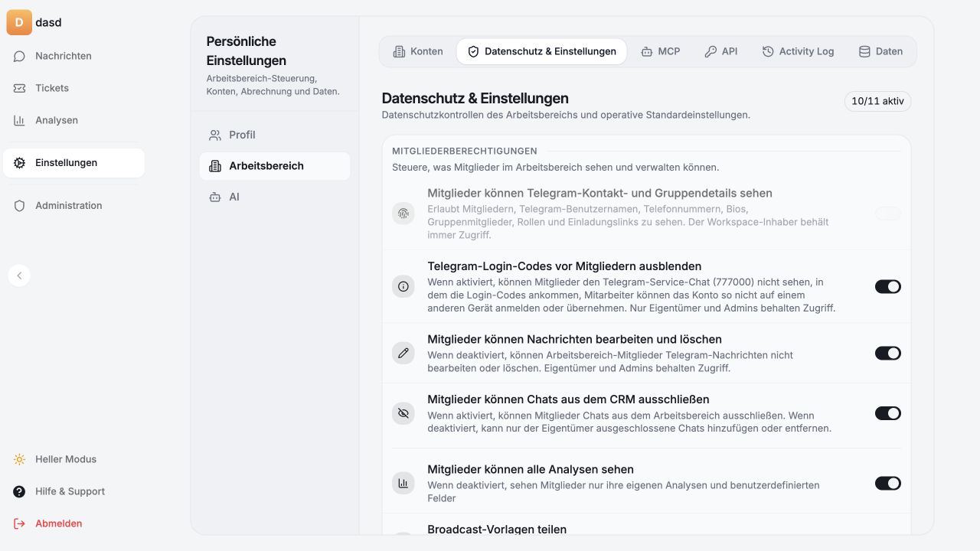Viewport: 980px width, 551px height.
Task: Click the robot icon on MCP tab
Action: (x=647, y=51)
